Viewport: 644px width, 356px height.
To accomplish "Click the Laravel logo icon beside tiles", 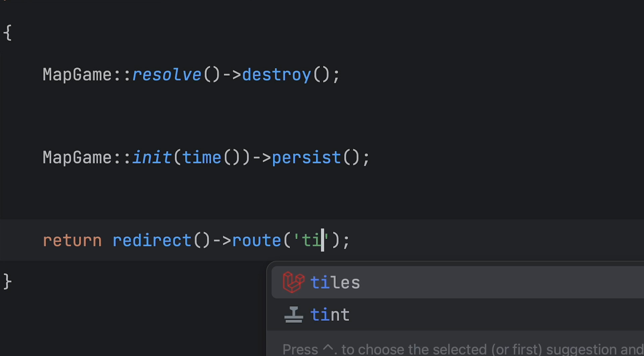I will coord(293,282).
